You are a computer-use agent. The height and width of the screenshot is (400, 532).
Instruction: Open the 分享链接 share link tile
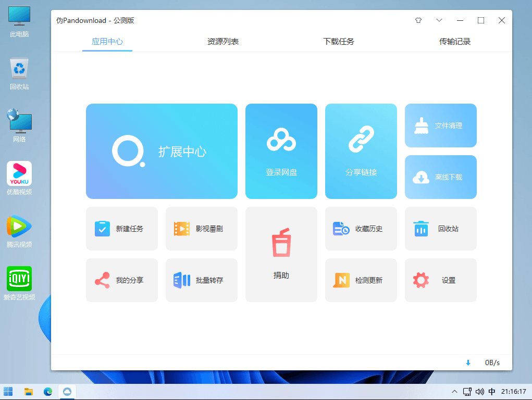point(361,151)
